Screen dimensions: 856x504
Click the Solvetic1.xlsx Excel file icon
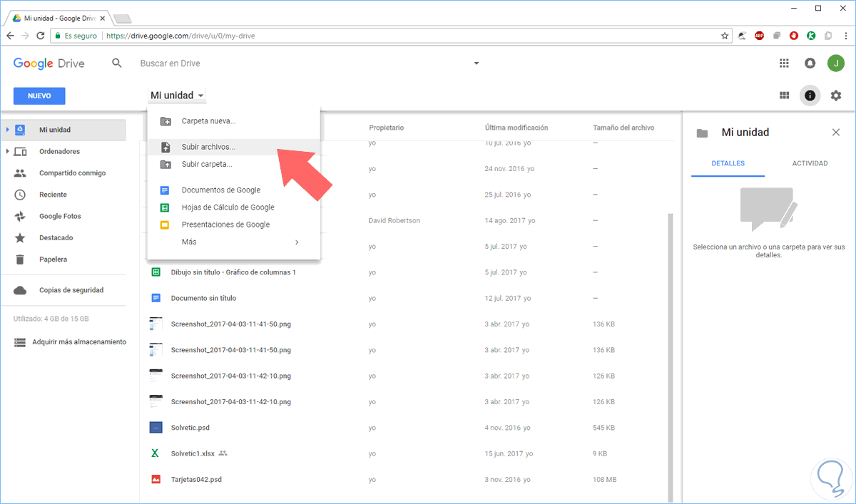click(155, 453)
